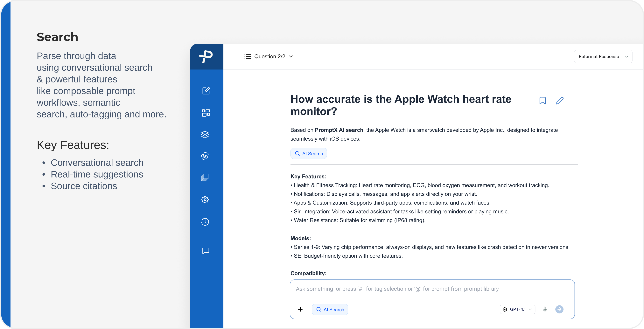The image size is (644, 329).
Task: Open the dashboard grid icon
Action: (x=206, y=113)
